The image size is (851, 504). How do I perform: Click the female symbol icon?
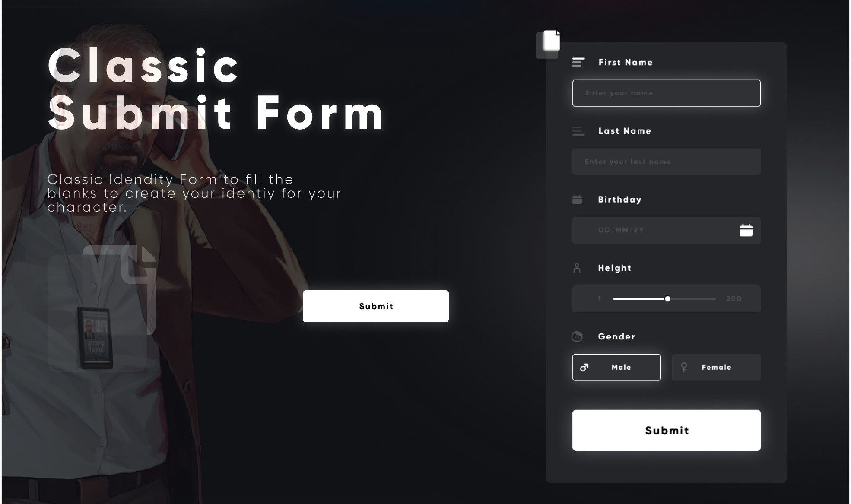(684, 368)
